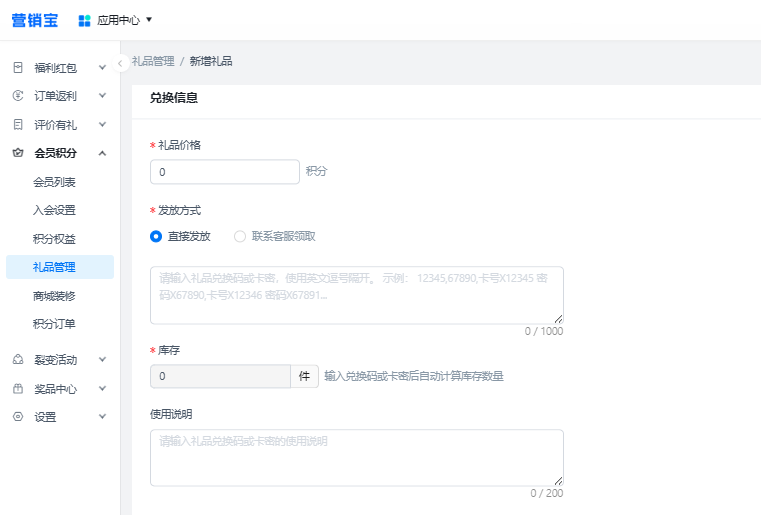The image size is (761, 515).
Task: Focus the 使用说明 text area
Action: [x=356, y=457]
